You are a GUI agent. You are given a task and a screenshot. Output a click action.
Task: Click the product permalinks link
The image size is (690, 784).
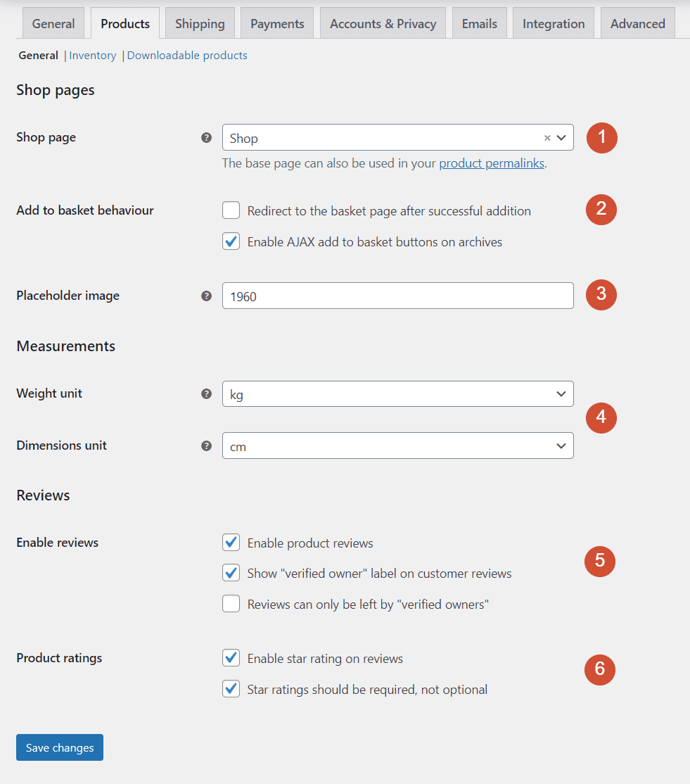(491, 163)
